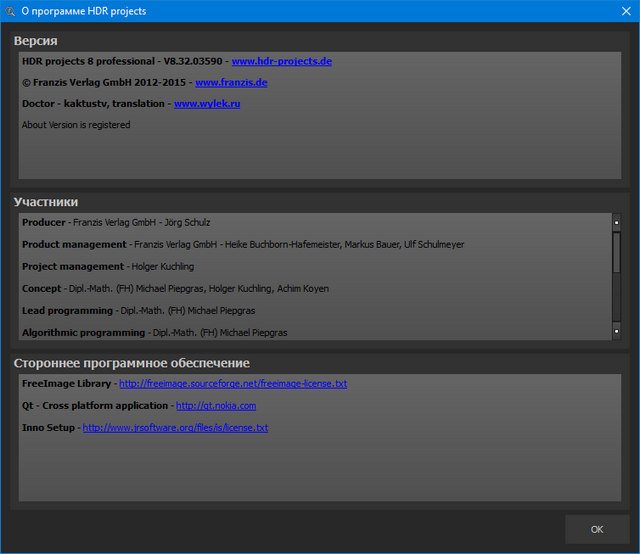Click the 'About Version is registered' text
This screenshot has width=640, height=554.
click(x=76, y=125)
